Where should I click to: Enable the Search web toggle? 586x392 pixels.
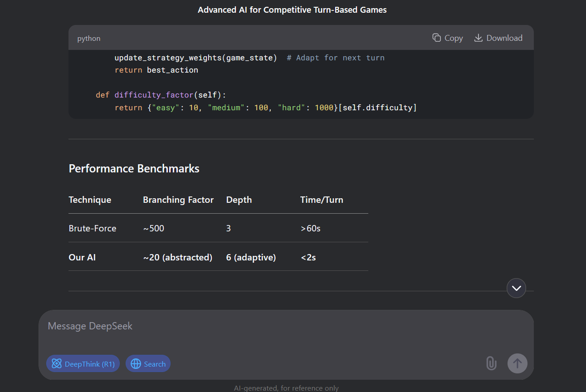tap(148, 364)
